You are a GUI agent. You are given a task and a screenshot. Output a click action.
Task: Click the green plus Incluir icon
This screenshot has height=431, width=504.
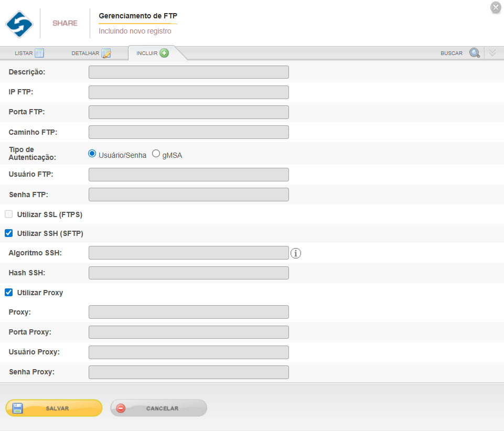pyautogui.click(x=164, y=53)
